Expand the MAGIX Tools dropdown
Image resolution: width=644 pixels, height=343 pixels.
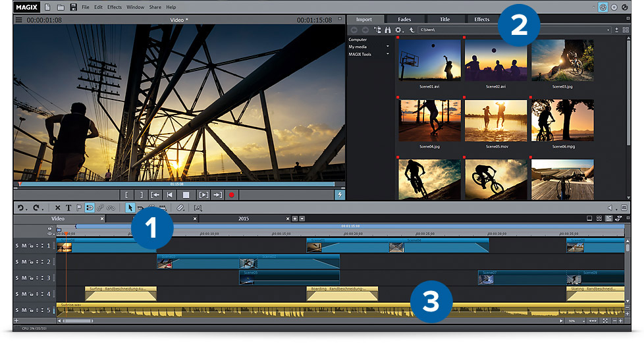pyautogui.click(x=387, y=54)
